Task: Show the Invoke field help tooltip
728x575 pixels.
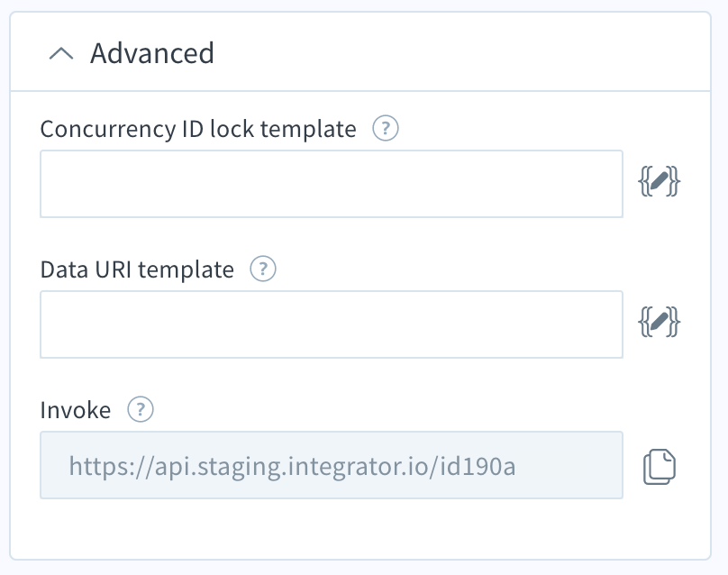Action: tap(141, 409)
